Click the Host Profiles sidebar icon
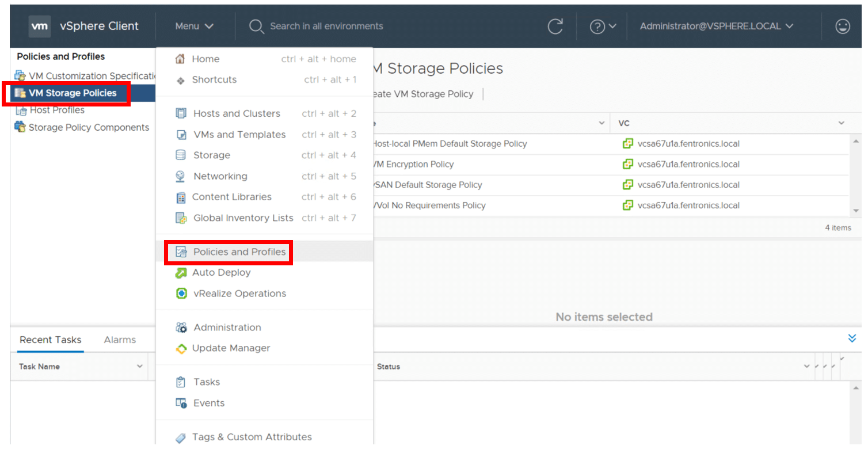Image resolution: width=868 pixels, height=457 pixels. pyautogui.click(x=21, y=111)
